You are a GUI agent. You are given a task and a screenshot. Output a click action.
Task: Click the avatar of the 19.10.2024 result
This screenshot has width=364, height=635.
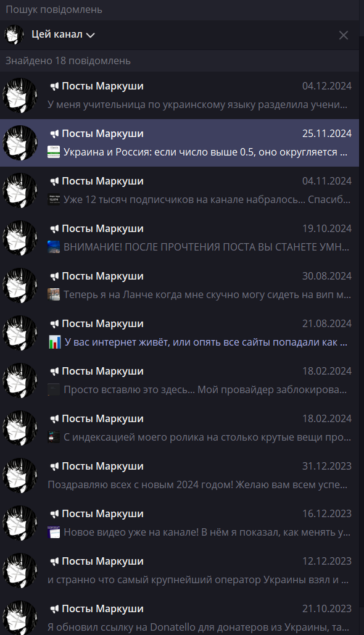click(20, 238)
